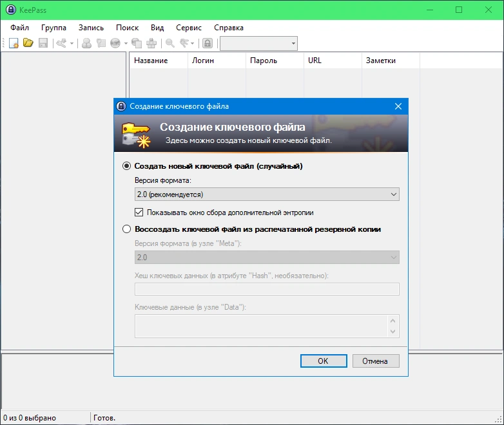
Task: Expand the Show entries dropdown arrow
Action: (x=193, y=43)
